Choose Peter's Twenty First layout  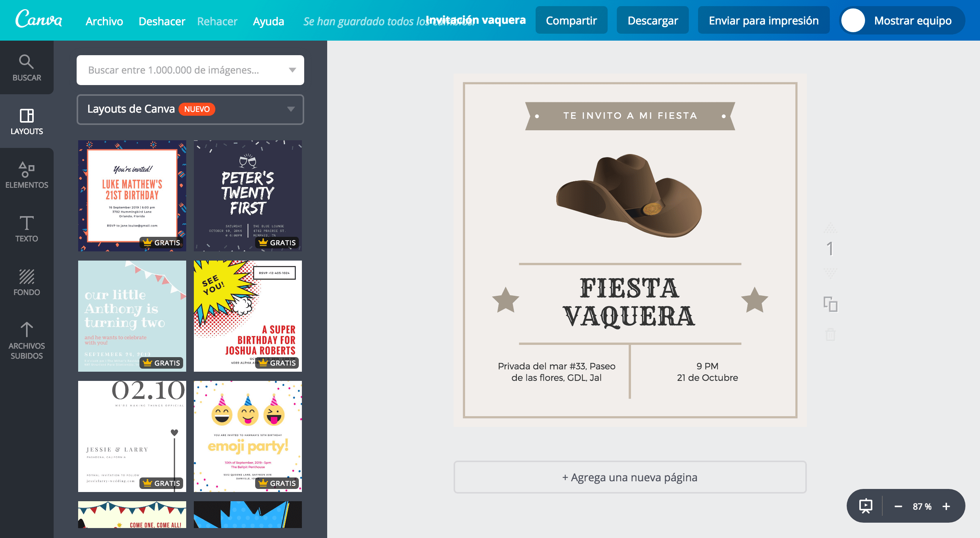(x=248, y=196)
